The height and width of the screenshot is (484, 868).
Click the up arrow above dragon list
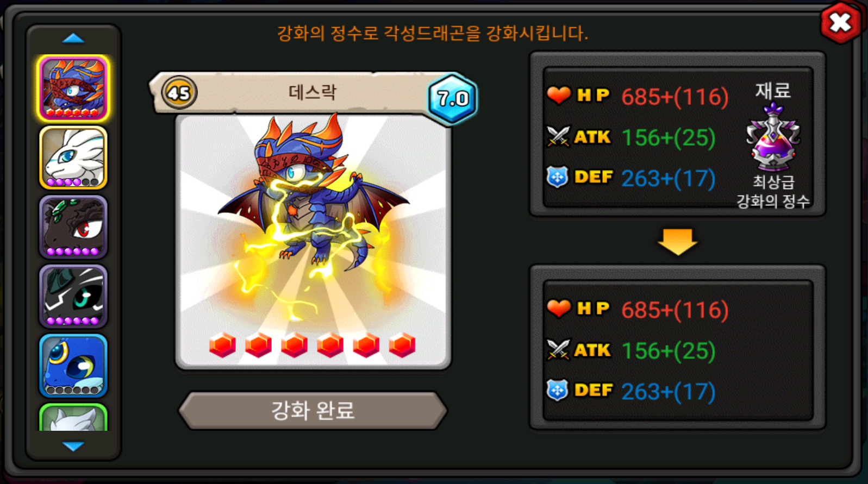[73, 38]
